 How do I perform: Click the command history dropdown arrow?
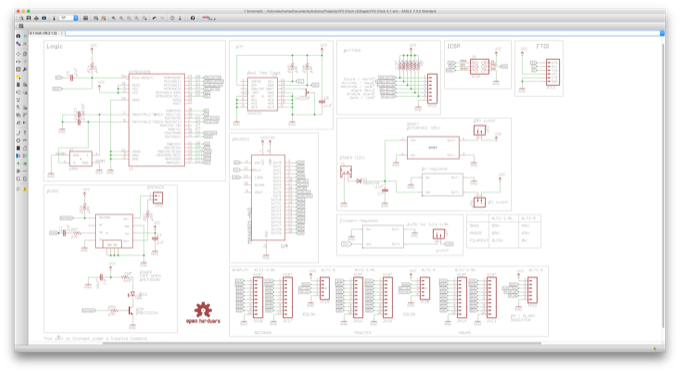click(x=662, y=33)
